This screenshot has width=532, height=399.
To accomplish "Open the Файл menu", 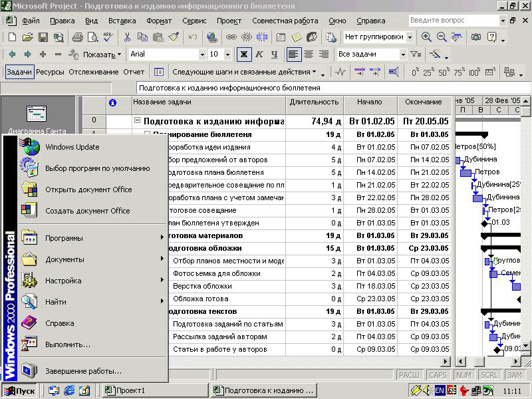I will (31, 21).
